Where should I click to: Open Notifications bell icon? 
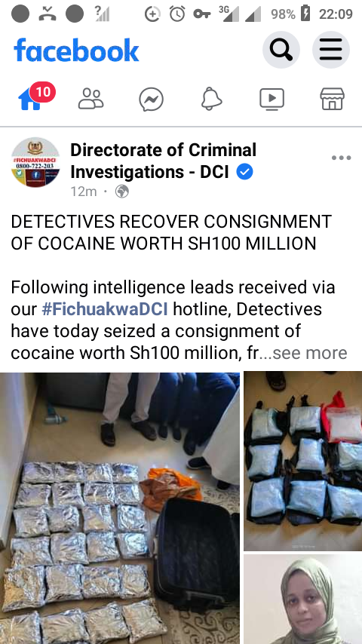(x=212, y=99)
